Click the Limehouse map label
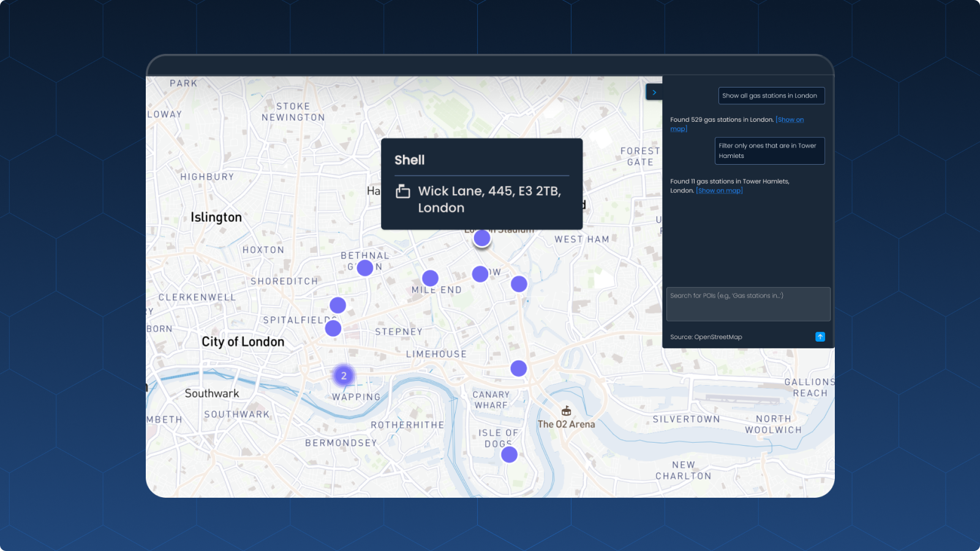The width and height of the screenshot is (980, 551). tap(436, 354)
